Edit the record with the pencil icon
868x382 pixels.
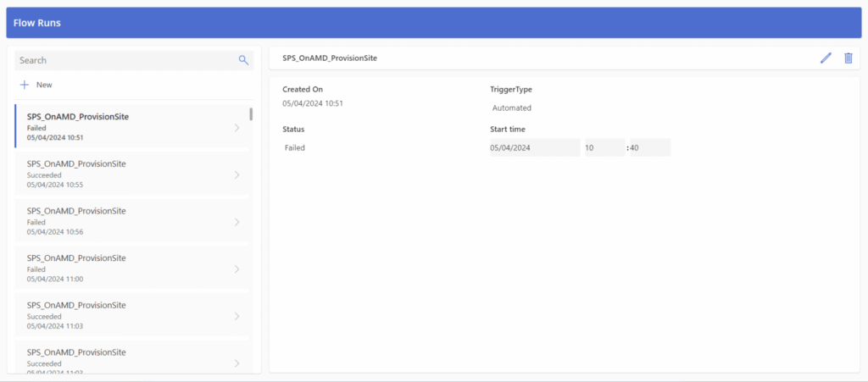tap(826, 58)
